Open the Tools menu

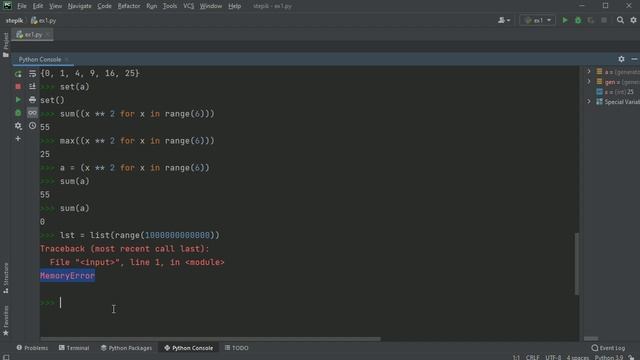point(170,6)
